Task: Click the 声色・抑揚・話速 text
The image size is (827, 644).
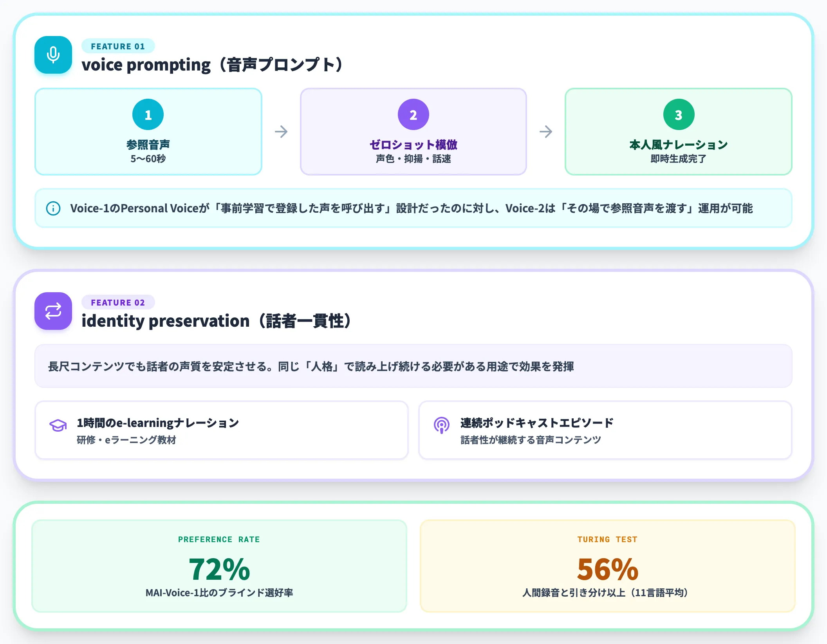Action: pyautogui.click(x=413, y=159)
